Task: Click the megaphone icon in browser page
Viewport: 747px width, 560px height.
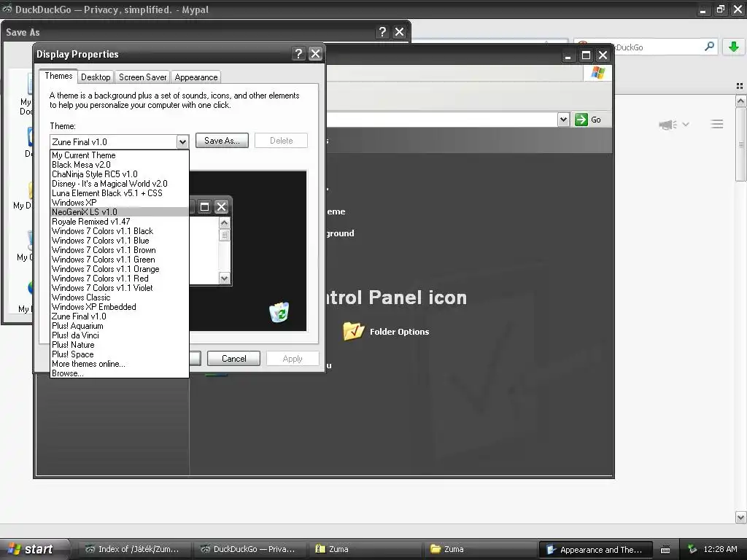Action: coord(668,125)
